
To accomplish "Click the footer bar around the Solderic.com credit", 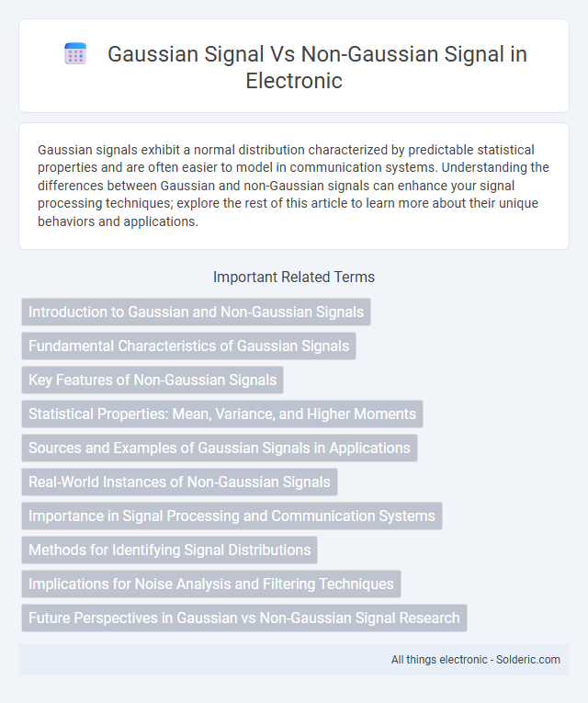I will coord(294,660).
